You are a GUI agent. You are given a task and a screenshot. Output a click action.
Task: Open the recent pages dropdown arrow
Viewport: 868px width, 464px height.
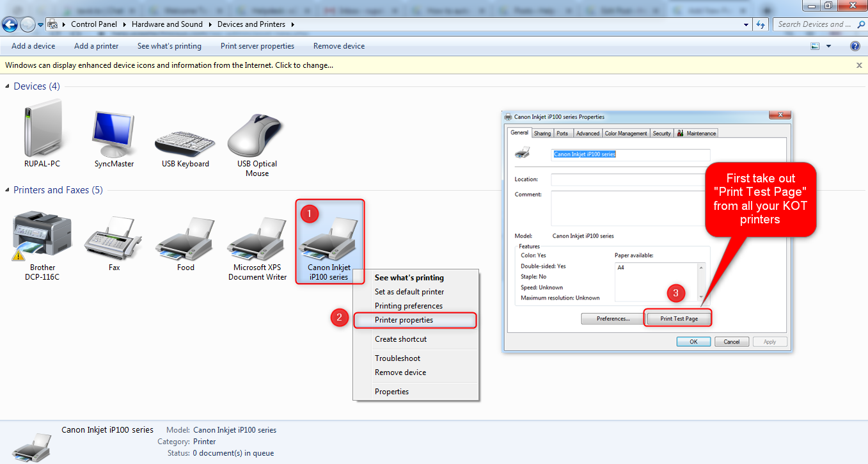coord(40,24)
